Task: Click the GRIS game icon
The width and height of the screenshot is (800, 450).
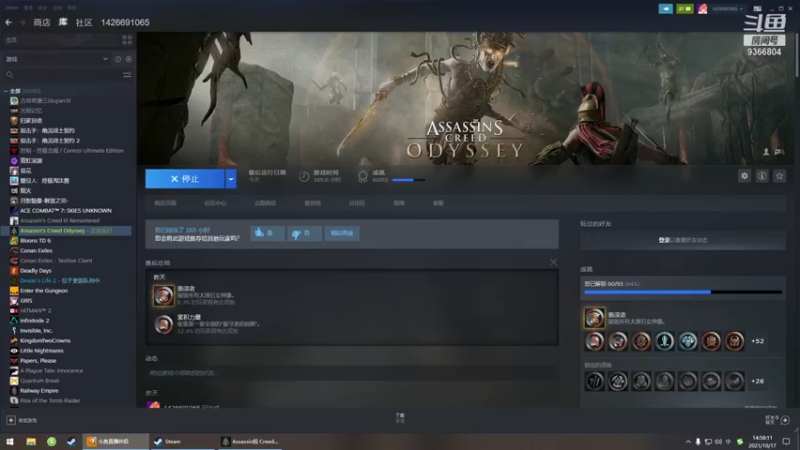Action: (14, 301)
